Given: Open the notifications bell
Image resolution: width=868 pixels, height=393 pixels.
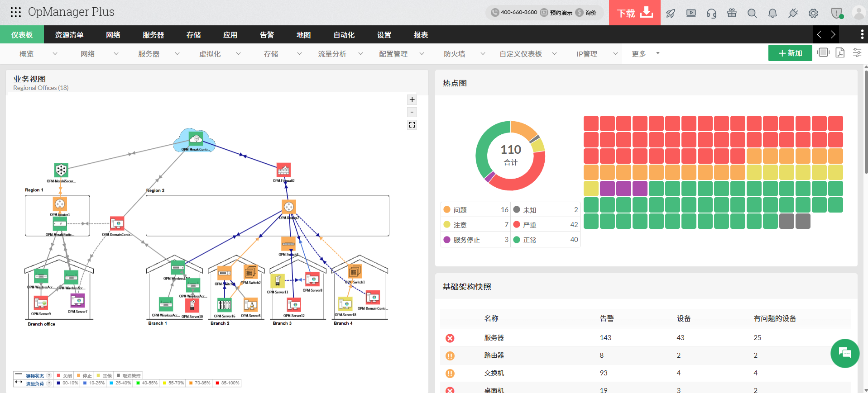Looking at the screenshot, I should pos(772,13).
